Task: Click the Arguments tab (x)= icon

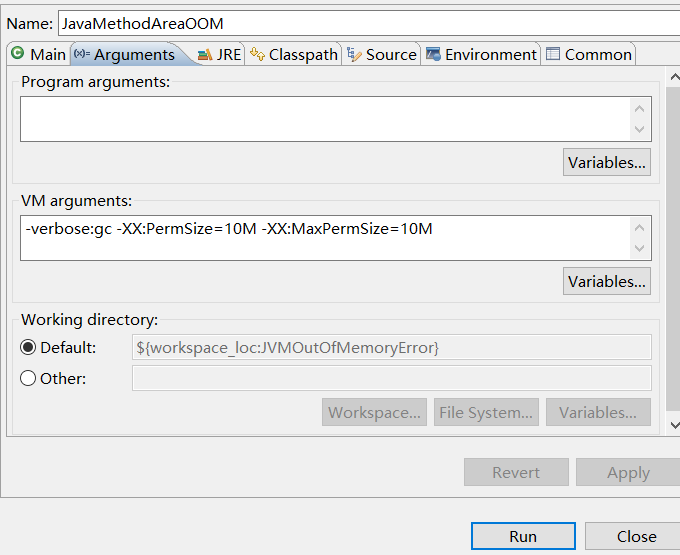Action: click(x=82, y=54)
